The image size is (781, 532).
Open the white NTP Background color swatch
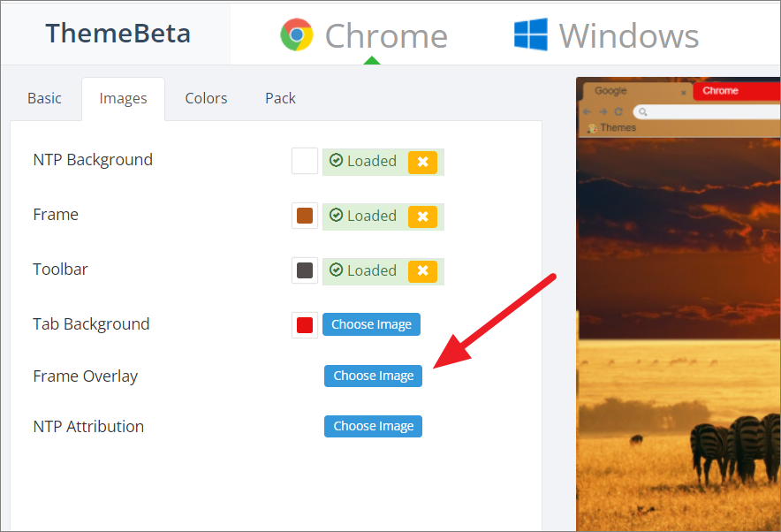[x=305, y=161]
